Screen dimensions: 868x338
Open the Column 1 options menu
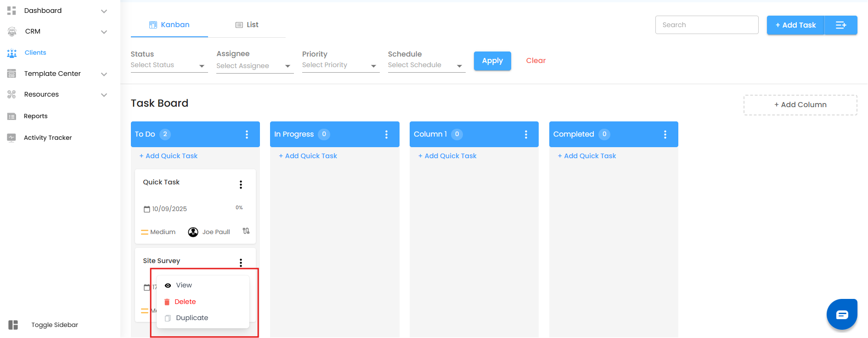coord(526,134)
